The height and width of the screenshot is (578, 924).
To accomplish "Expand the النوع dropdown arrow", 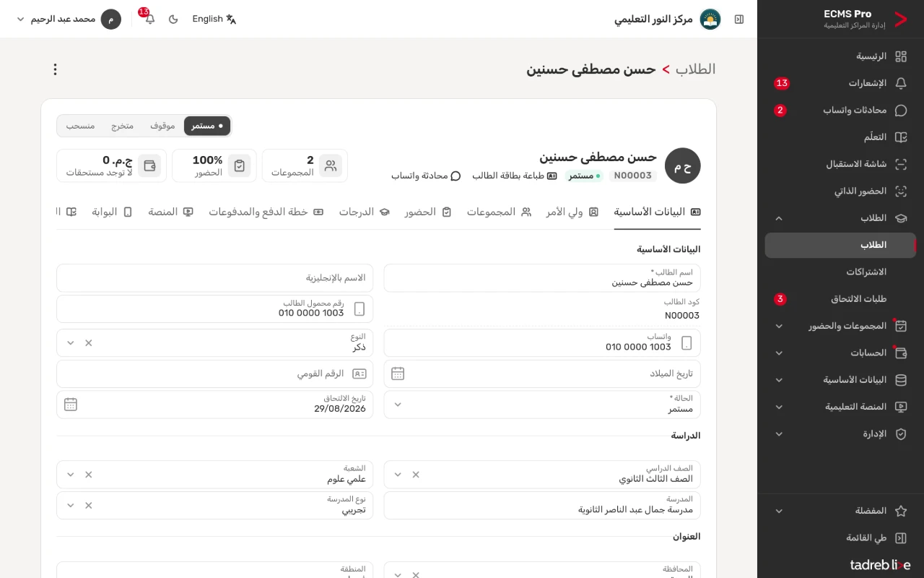I will pyautogui.click(x=70, y=342).
